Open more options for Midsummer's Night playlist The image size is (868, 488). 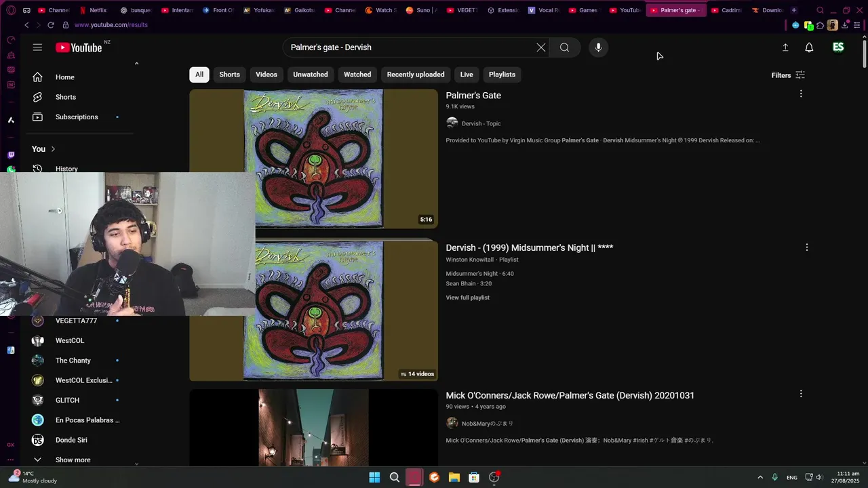point(806,247)
